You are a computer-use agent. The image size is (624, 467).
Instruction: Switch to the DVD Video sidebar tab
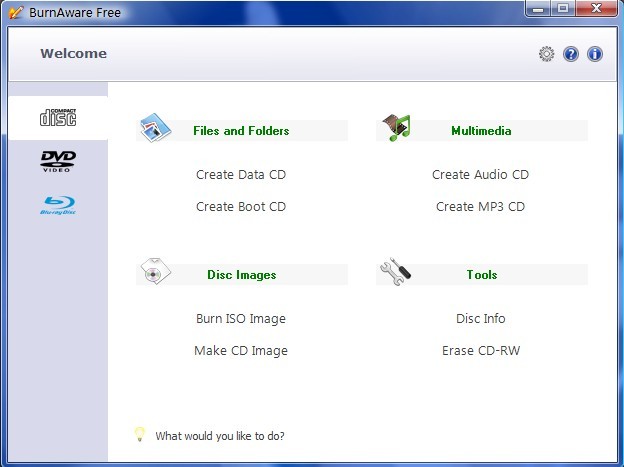pos(58,161)
